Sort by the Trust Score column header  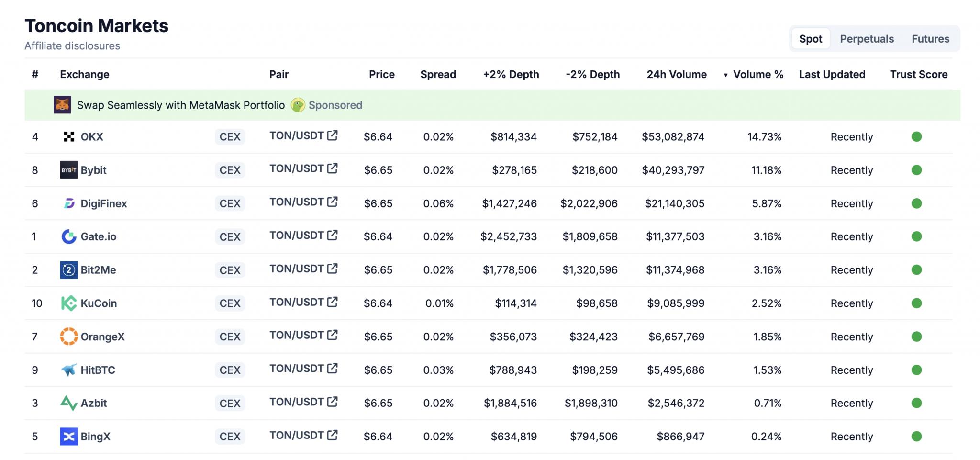[x=919, y=74]
